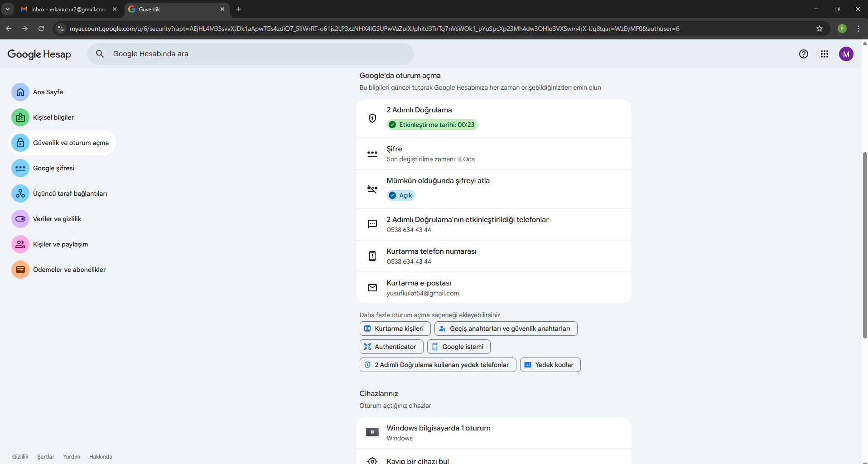The height and width of the screenshot is (464, 868).
Task: Click the phone icon beside Kurtarma telefon numarası
Action: click(x=372, y=256)
